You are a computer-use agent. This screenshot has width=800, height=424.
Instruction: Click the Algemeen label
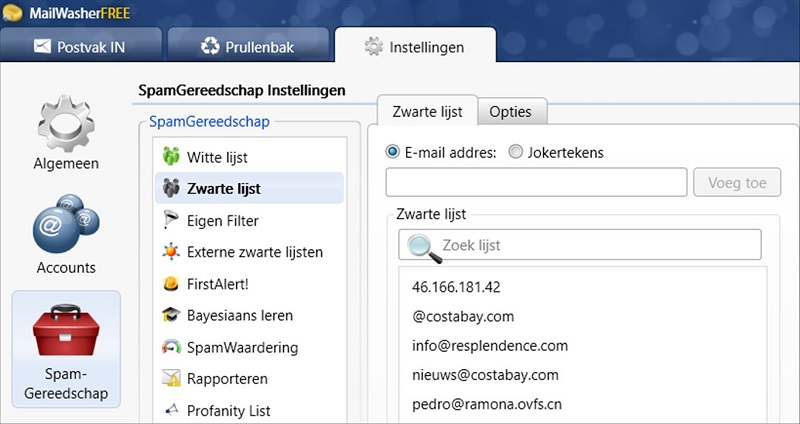[66, 164]
